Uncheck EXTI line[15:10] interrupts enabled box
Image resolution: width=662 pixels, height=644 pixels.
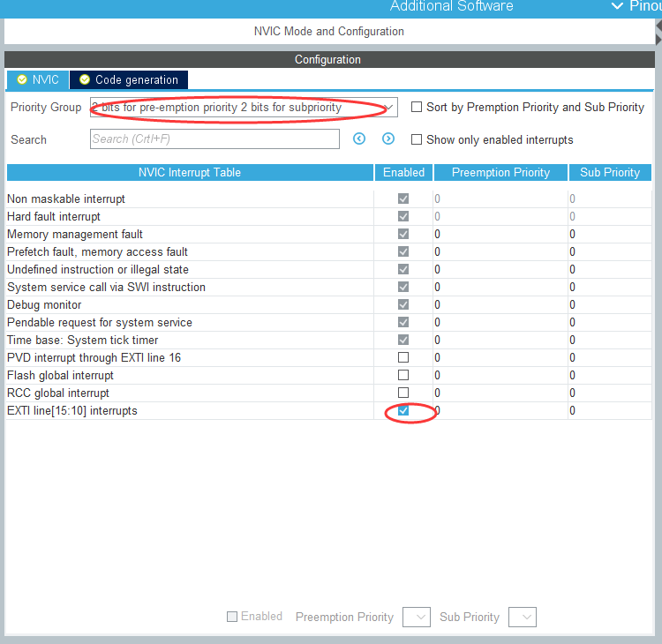(403, 410)
